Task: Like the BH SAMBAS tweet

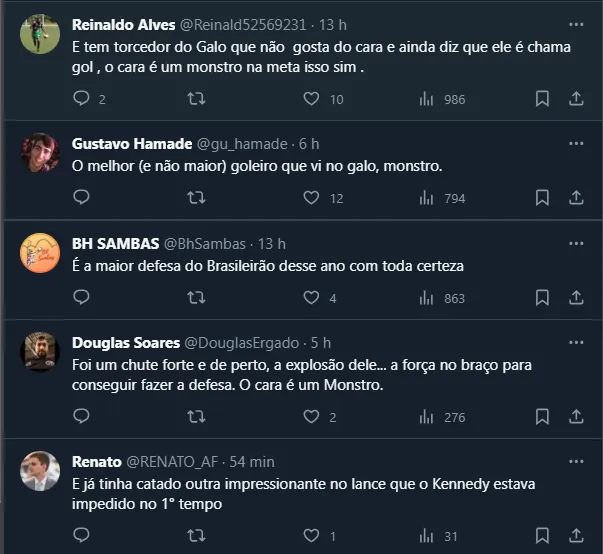Action: pos(311,298)
